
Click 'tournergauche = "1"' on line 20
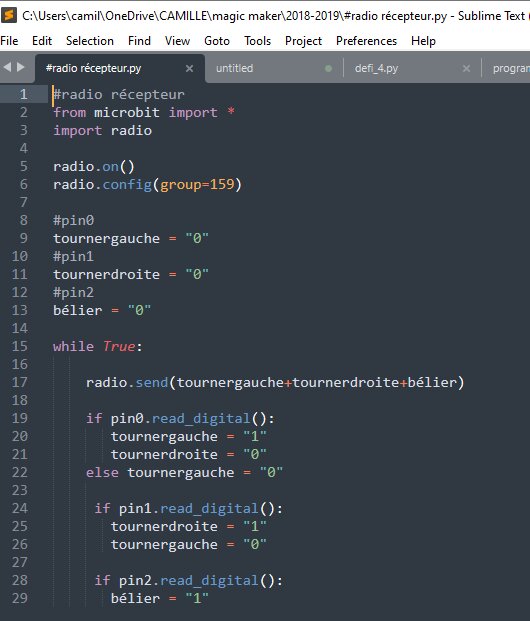[x=189, y=436]
